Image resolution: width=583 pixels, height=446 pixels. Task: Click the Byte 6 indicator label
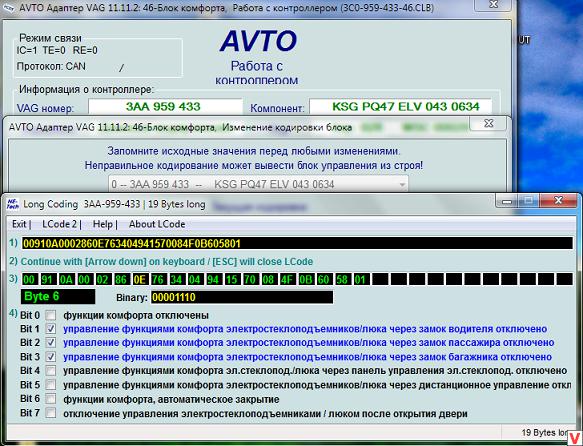tap(58, 297)
